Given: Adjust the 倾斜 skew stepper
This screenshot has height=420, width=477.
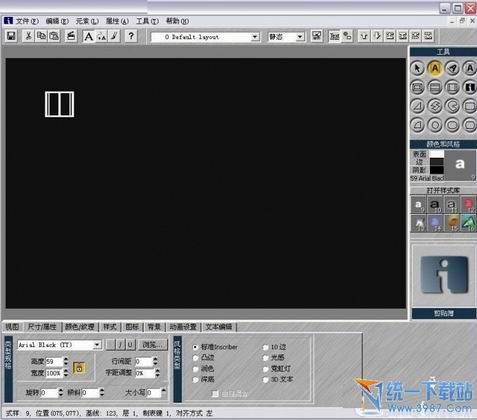Looking at the screenshot, I should click(102, 392).
